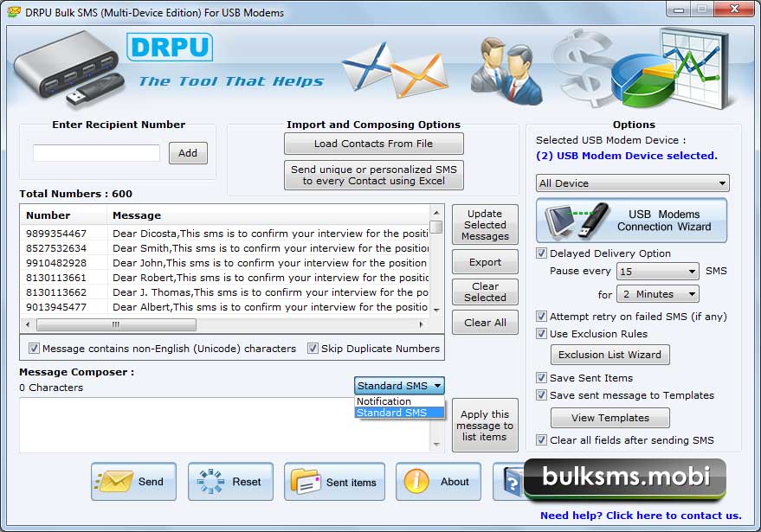This screenshot has height=532, width=761.
Task: Click the Dear John message cell
Action: tap(270, 263)
